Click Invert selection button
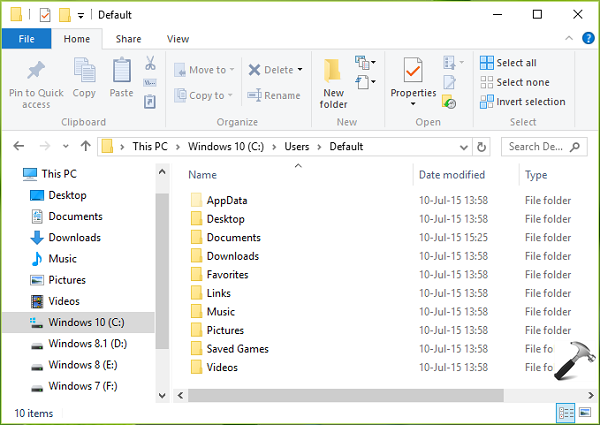This screenshot has height=425, width=600. (522, 102)
